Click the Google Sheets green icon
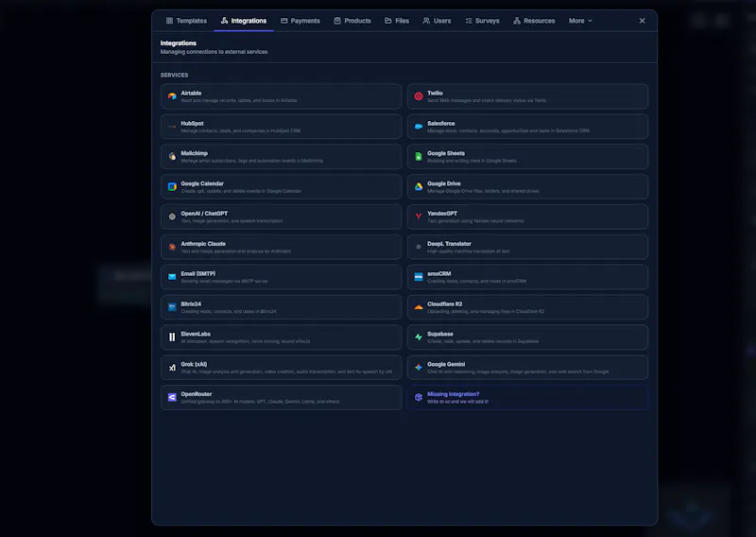The height and width of the screenshot is (537, 756). click(419, 156)
